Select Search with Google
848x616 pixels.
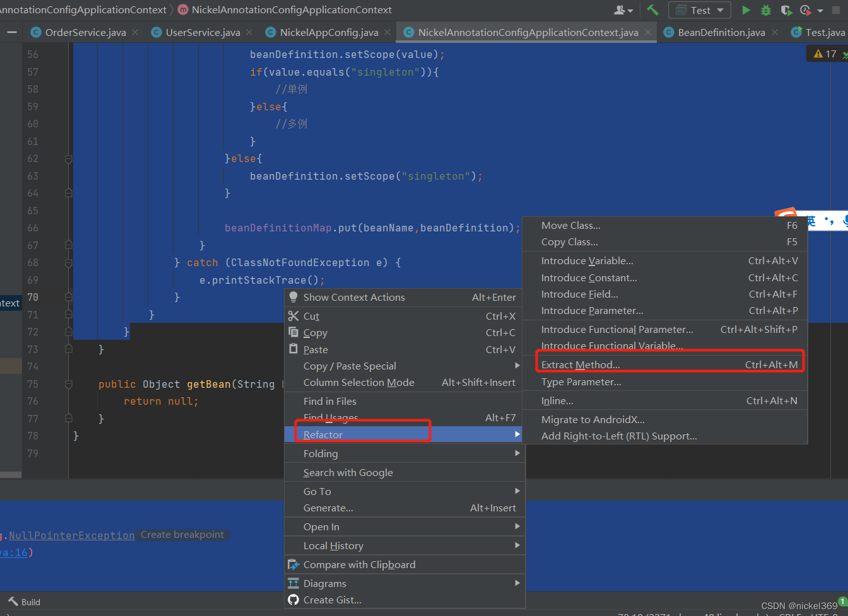click(404, 472)
